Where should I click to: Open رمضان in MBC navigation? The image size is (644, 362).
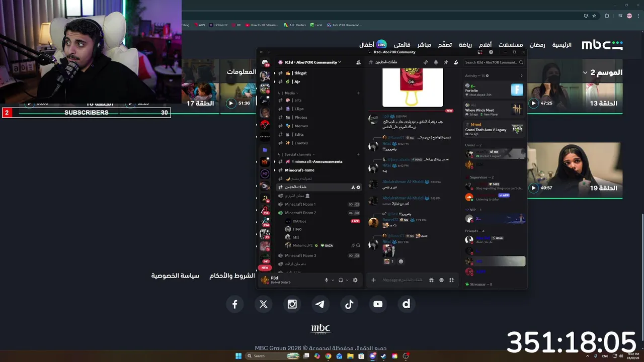click(537, 45)
